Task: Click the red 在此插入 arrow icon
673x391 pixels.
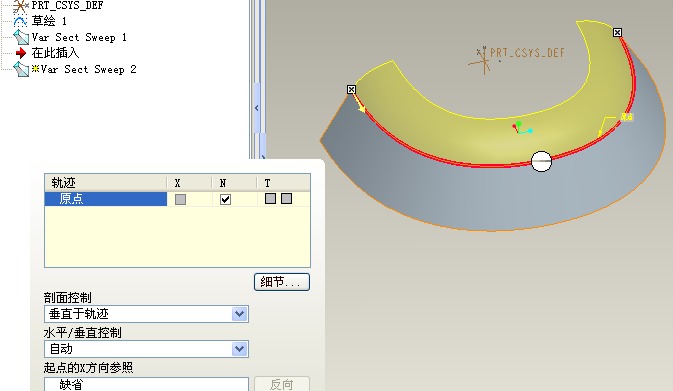Action: pyautogui.click(x=21, y=53)
